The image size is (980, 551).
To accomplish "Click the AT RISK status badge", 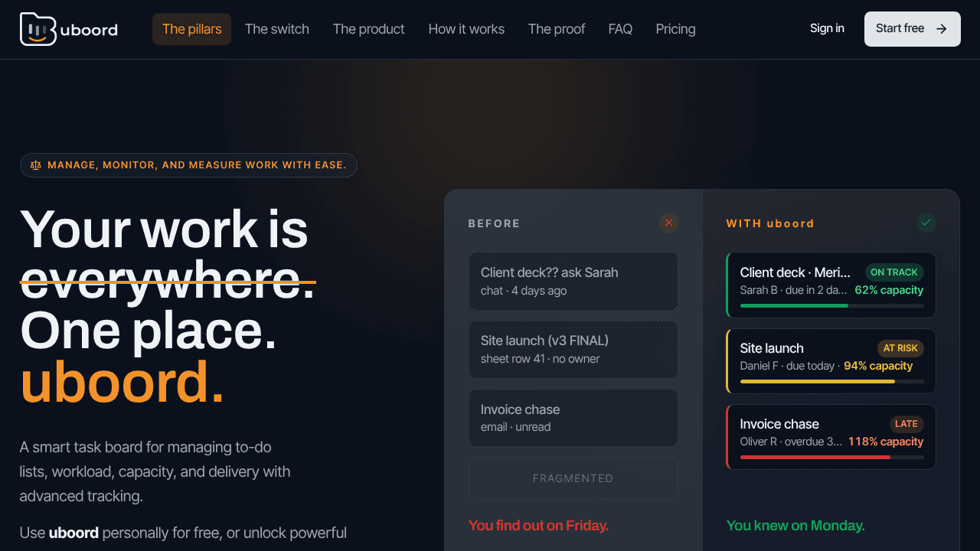I will [x=900, y=348].
